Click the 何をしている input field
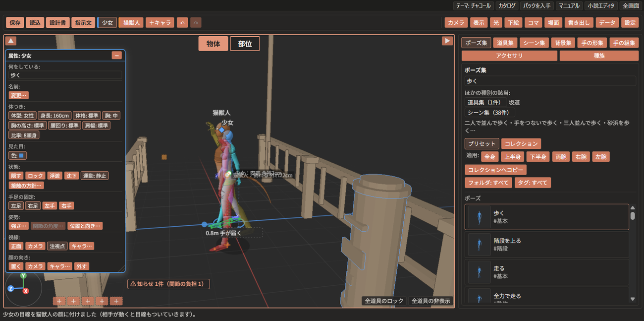Image resolution: width=644 pixels, height=321 pixels. coord(65,75)
